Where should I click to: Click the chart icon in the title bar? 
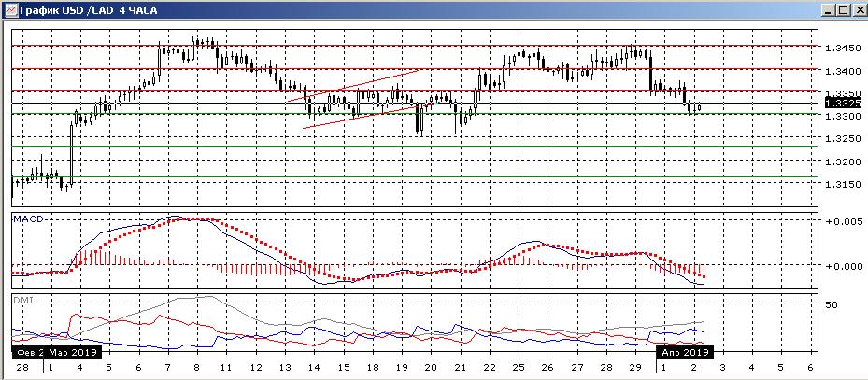[9, 9]
